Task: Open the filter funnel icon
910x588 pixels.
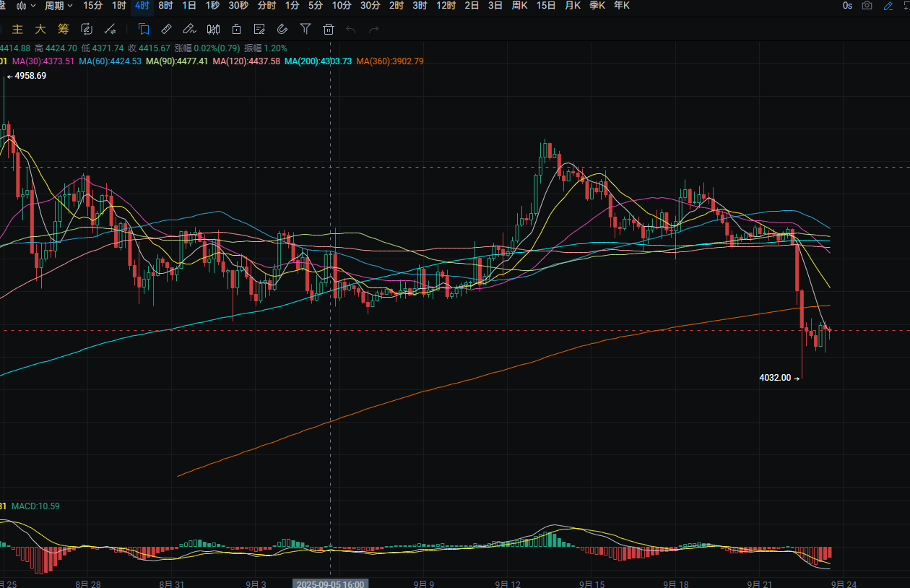Action: (305, 30)
